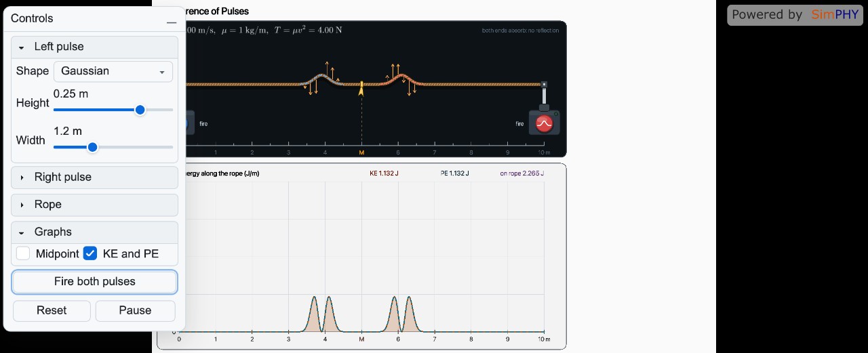868x353 pixels.
Task: Click the 1.2 m width value
Action: click(68, 131)
